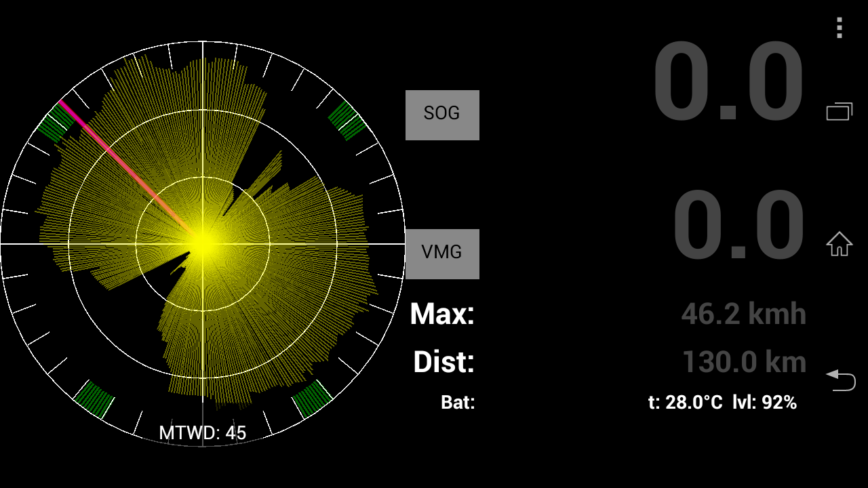This screenshot has width=868, height=488.
Task: Tap the battery temperature and level text
Action: (722, 403)
